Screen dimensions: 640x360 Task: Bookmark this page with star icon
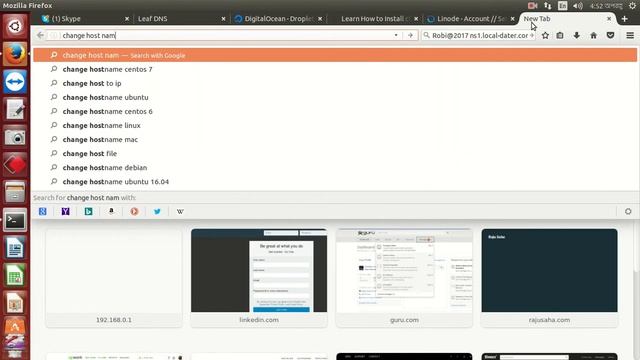[545, 36]
